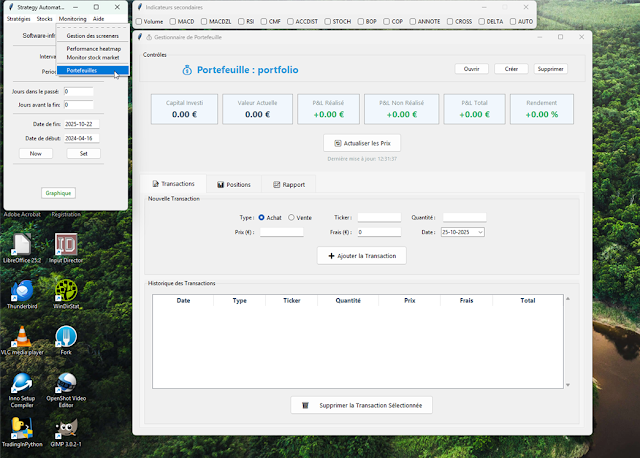Click the Ticker input field

379,217
